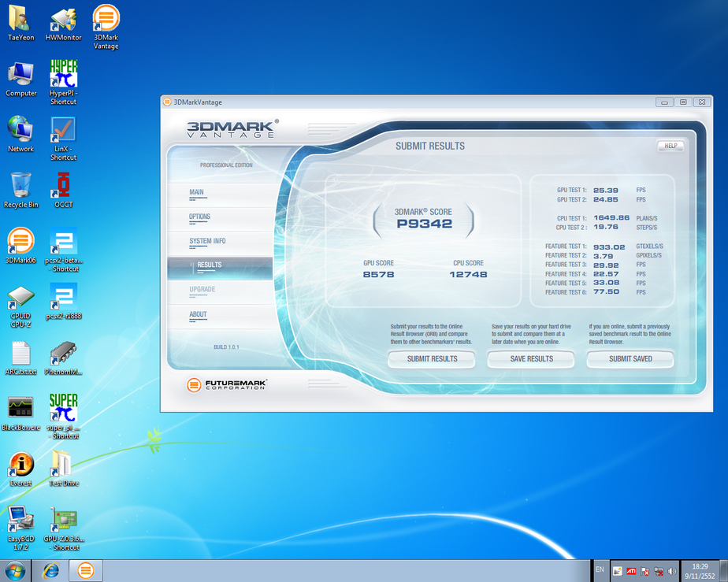The image size is (728, 582).
Task: Open the About section
Action: click(x=198, y=314)
